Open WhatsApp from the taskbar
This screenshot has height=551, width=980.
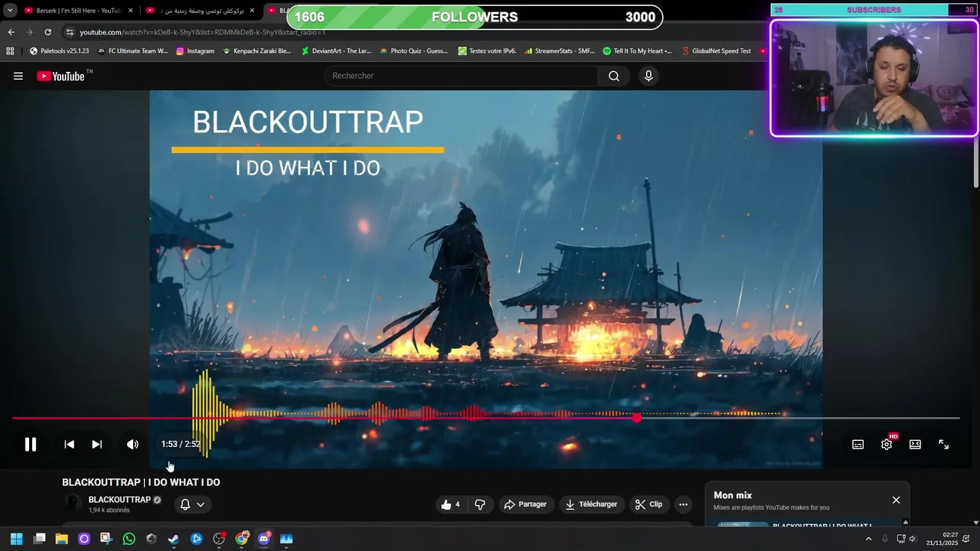click(x=129, y=539)
